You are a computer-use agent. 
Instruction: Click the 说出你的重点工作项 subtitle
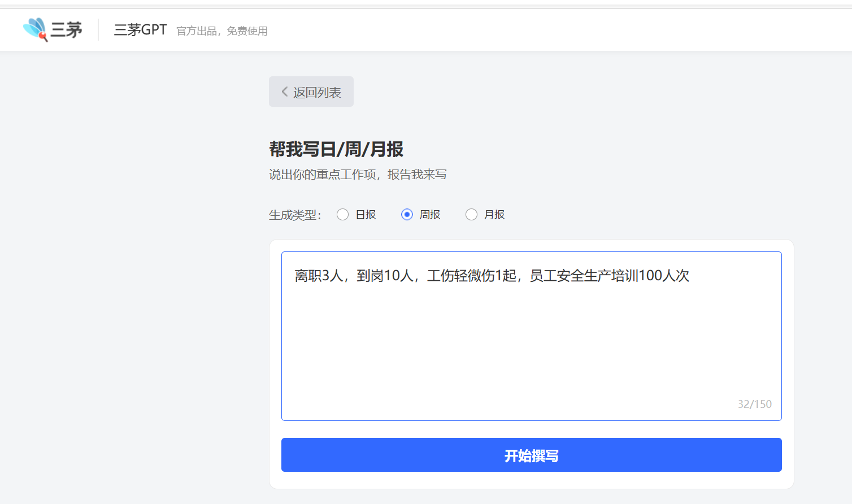(358, 175)
